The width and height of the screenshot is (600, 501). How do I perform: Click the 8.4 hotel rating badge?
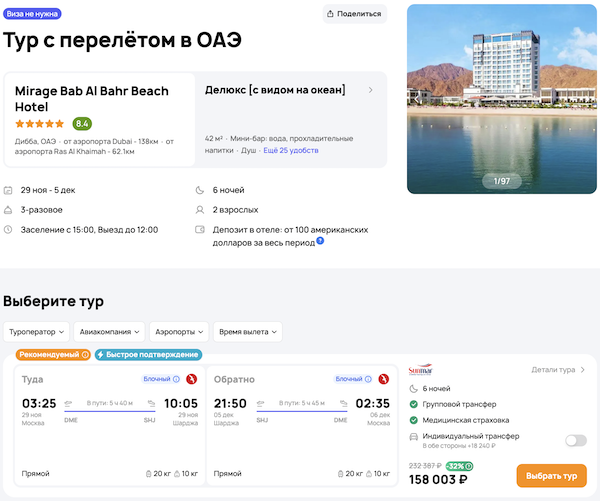[82, 124]
